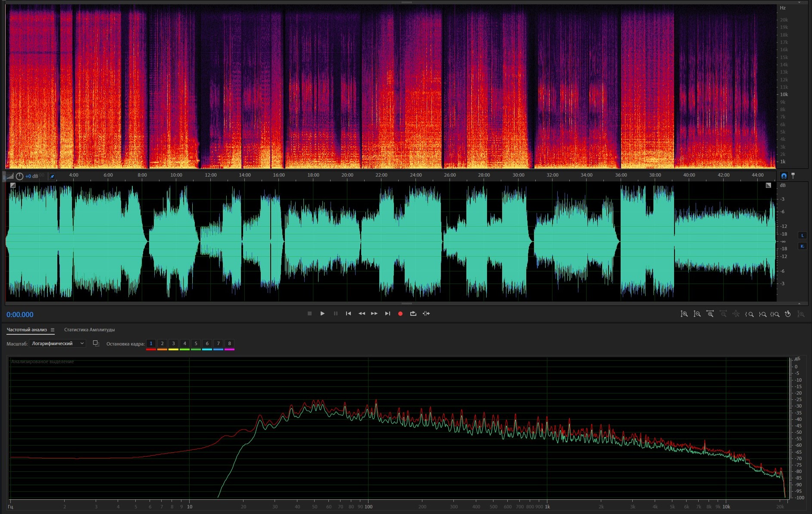Select the Частотный анализ tab

point(27,330)
